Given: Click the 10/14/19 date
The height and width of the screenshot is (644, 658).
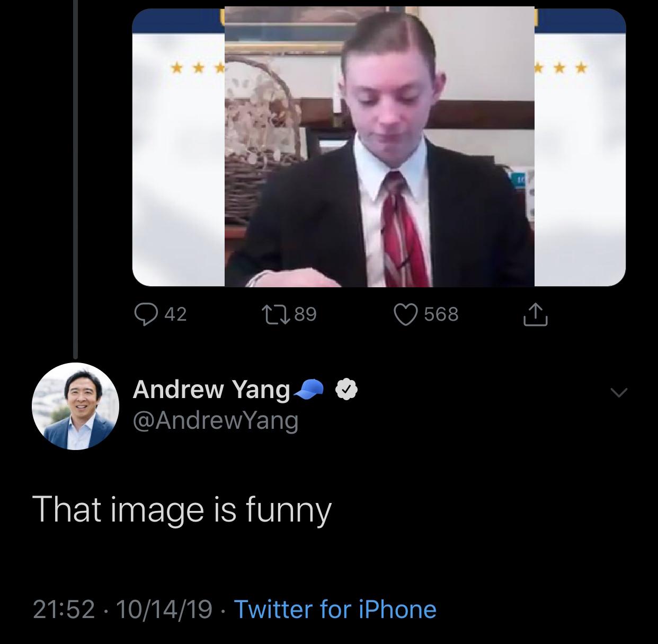Looking at the screenshot, I should point(164,609).
